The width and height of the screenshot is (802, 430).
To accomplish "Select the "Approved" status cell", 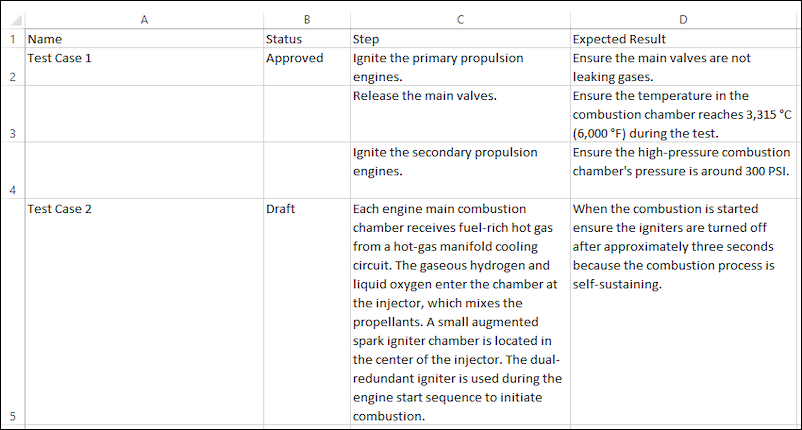I will click(306, 66).
